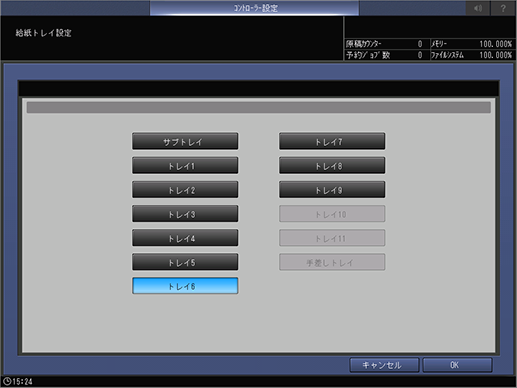Click the ファイルシステム 100.000% value

coord(496,55)
